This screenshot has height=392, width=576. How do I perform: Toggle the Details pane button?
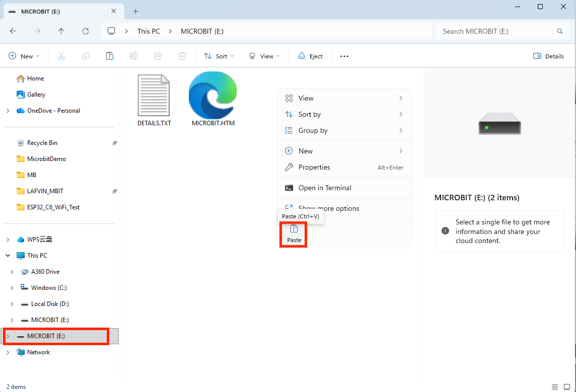[548, 56]
